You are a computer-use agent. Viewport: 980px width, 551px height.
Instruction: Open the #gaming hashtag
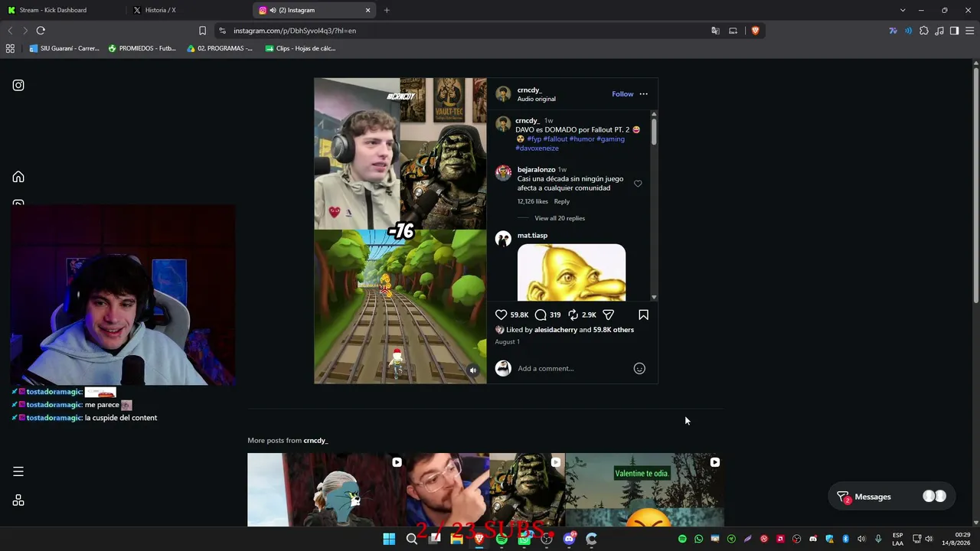coord(610,139)
